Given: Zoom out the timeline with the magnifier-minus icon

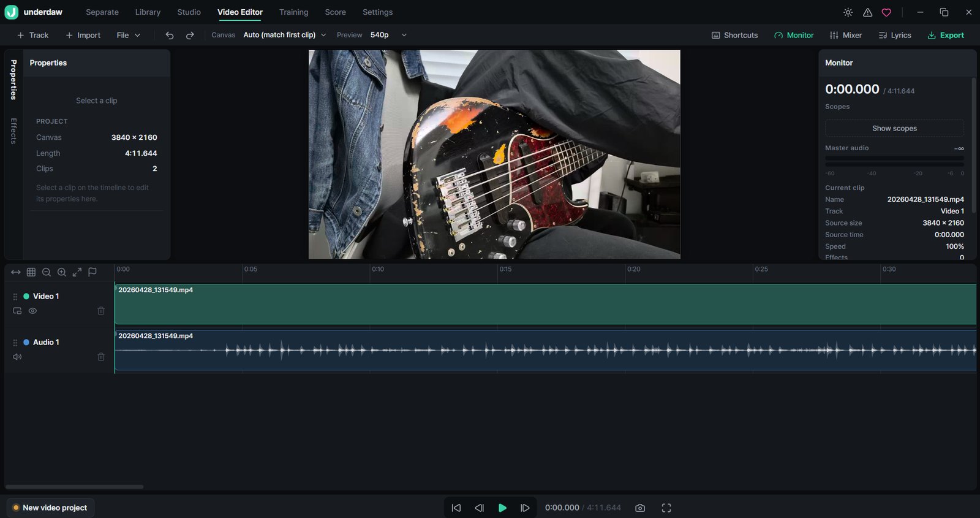Looking at the screenshot, I should (47, 272).
